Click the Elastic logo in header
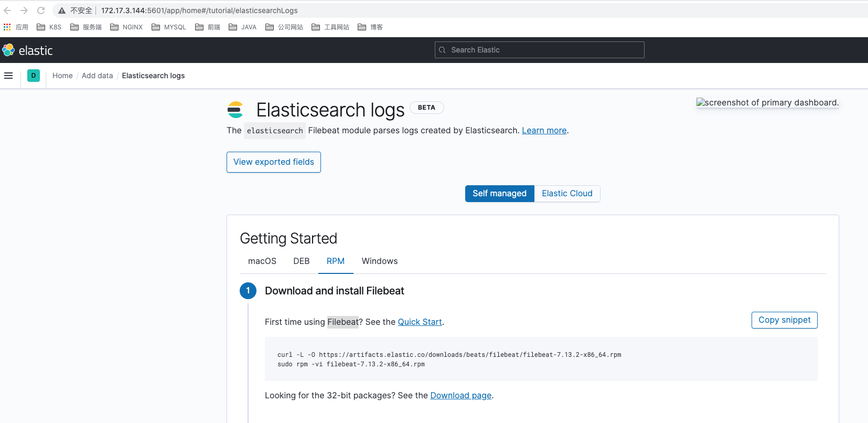Image resolution: width=868 pixels, height=423 pixels. click(x=28, y=50)
